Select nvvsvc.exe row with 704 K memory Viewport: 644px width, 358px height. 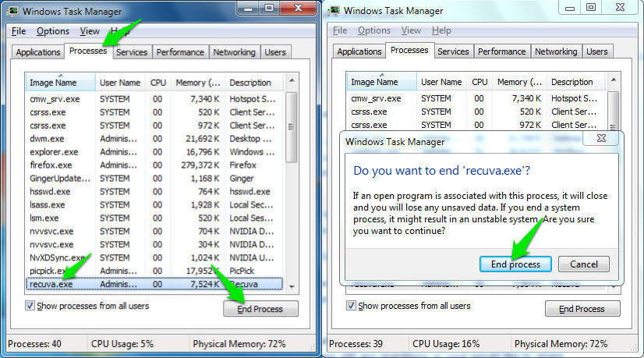[x=154, y=232]
